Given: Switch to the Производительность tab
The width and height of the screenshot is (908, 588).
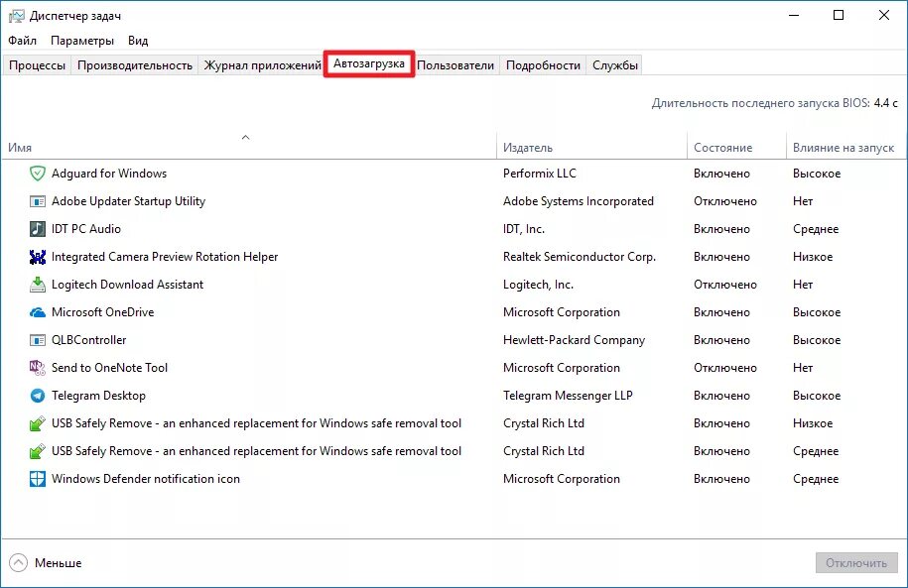Looking at the screenshot, I should [135, 65].
